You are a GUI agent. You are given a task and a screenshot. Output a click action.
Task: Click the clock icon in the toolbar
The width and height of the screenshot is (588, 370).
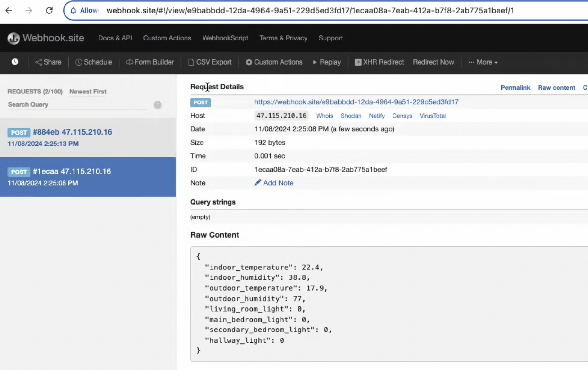point(15,62)
